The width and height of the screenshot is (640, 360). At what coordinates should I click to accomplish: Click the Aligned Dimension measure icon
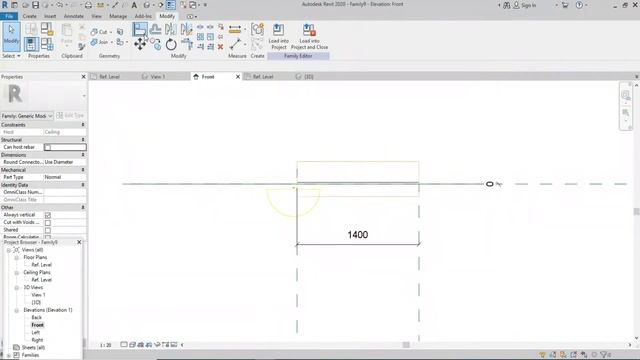(x=235, y=29)
